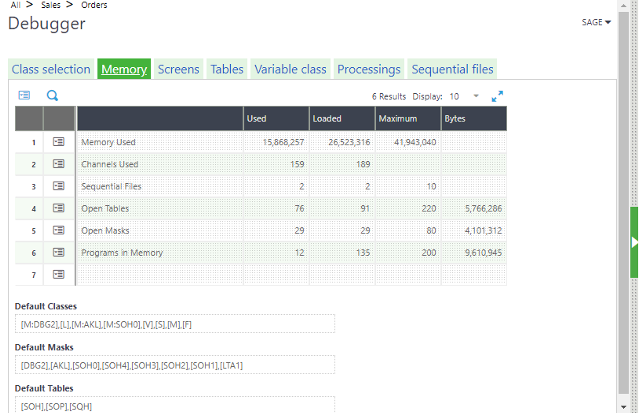Open row actions icon for Programs in Memory
Viewport: 639px width, 413px height.
click(59, 252)
